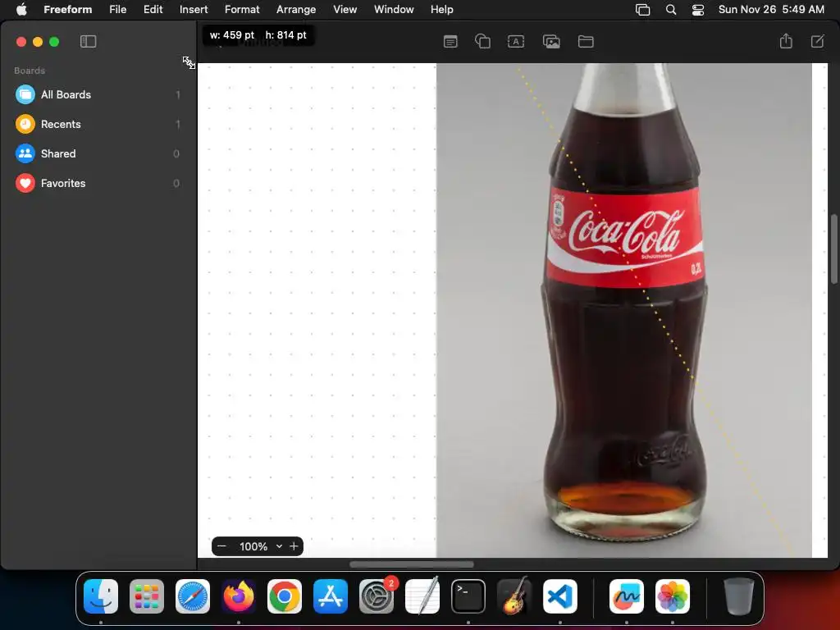Open Finder from the Dock
The height and width of the screenshot is (630, 840).
[101, 596]
